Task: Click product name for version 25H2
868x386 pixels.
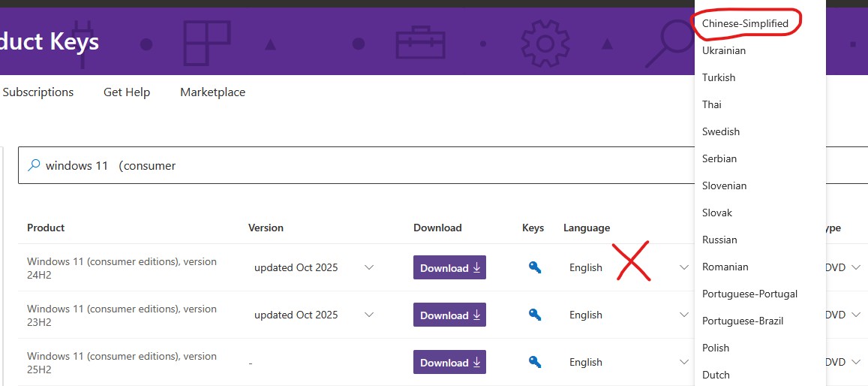Action: 122,362
